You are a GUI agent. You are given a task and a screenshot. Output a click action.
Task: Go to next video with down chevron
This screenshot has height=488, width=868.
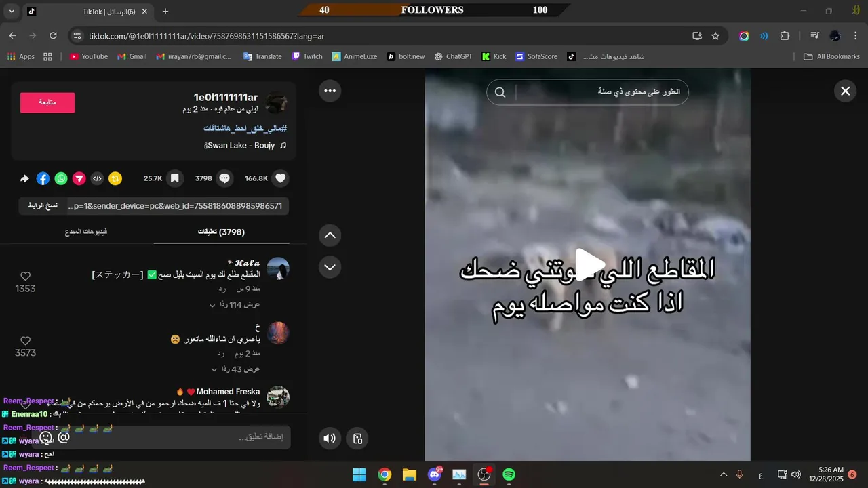pyautogui.click(x=330, y=267)
